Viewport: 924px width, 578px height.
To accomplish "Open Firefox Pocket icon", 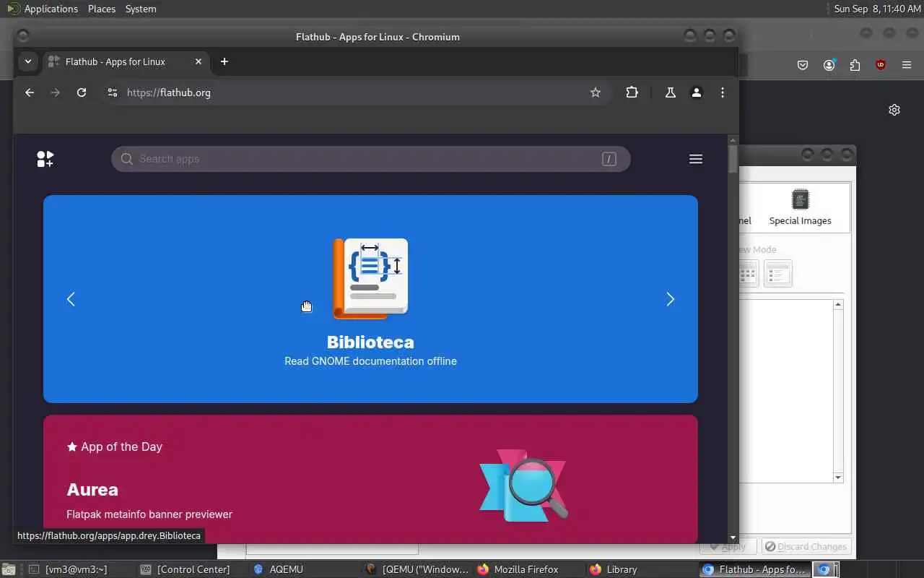I will click(803, 65).
